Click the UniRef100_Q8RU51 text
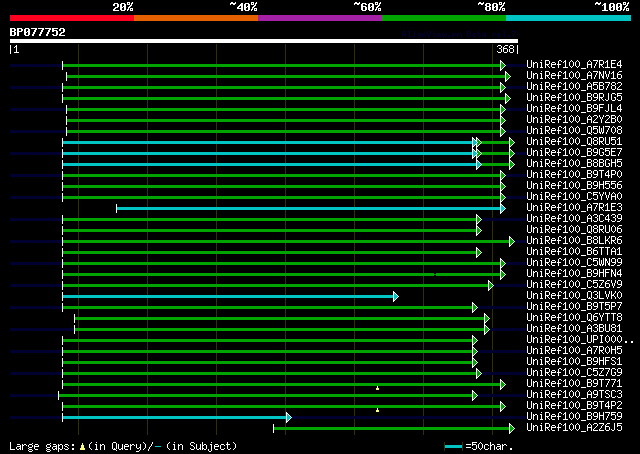 point(574,142)
